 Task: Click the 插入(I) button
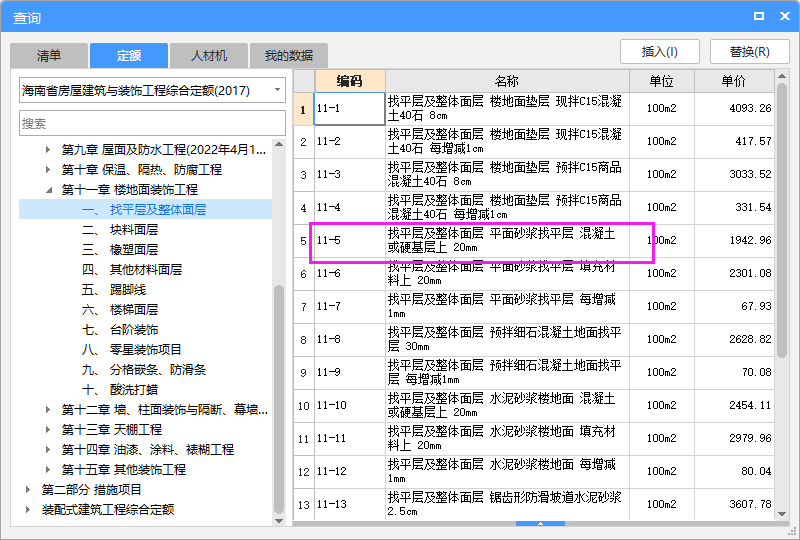click(659, 52)
